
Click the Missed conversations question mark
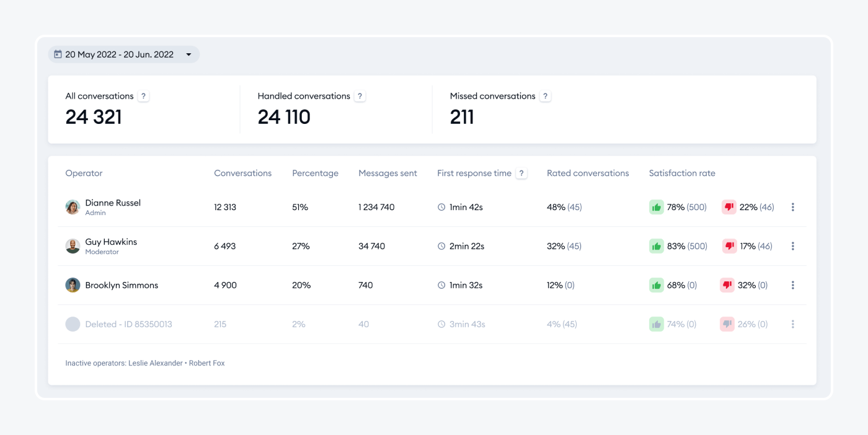coord(545,95)
